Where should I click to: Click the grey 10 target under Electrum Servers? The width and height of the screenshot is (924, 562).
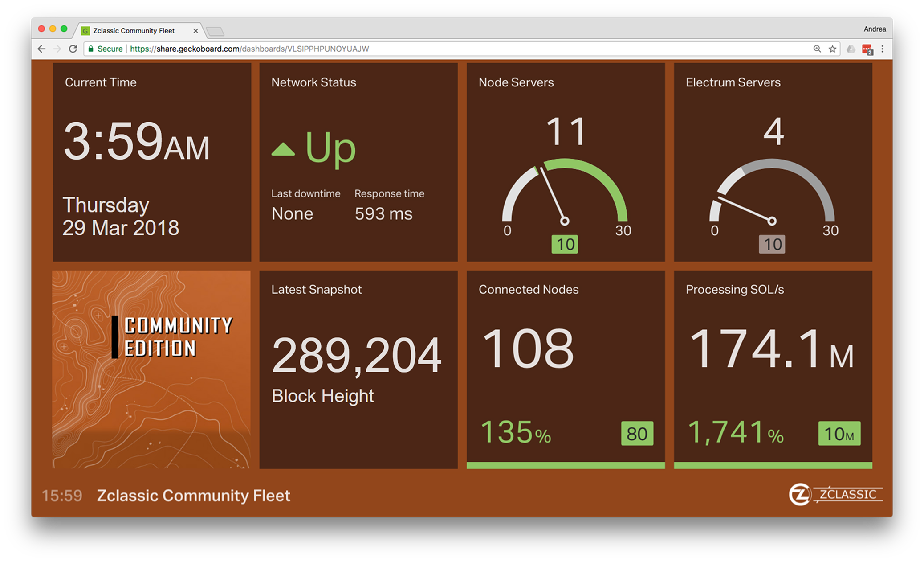coord(772,244)
